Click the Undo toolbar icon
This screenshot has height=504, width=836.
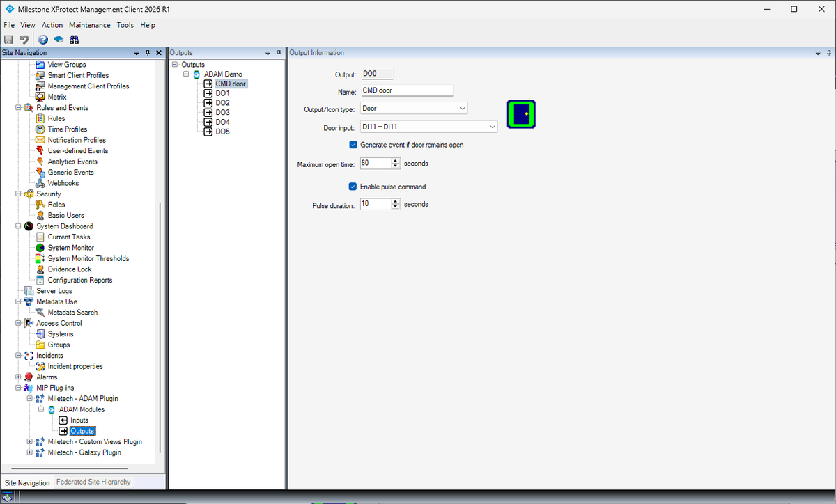[24, 40]
